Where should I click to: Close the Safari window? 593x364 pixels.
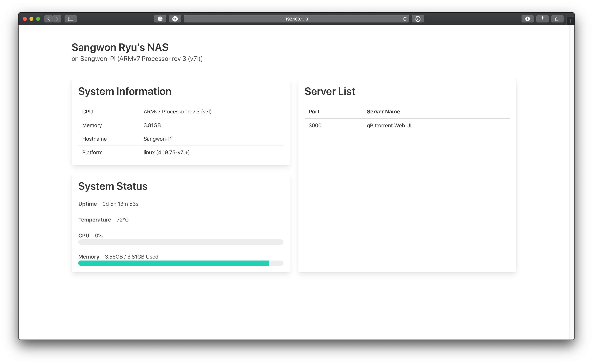coord(25,19)
